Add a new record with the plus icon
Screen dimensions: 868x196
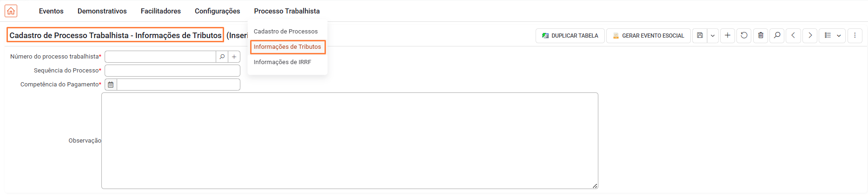click(728, 35)
